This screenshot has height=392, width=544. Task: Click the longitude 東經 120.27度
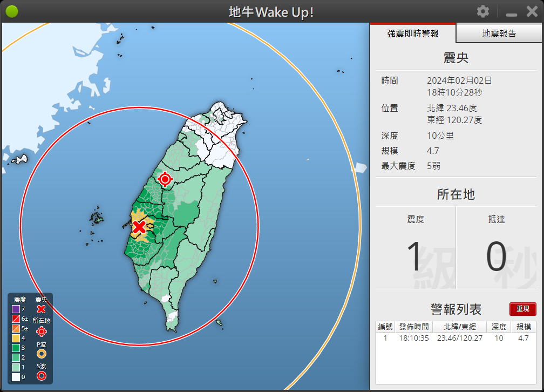pos(454,120)
